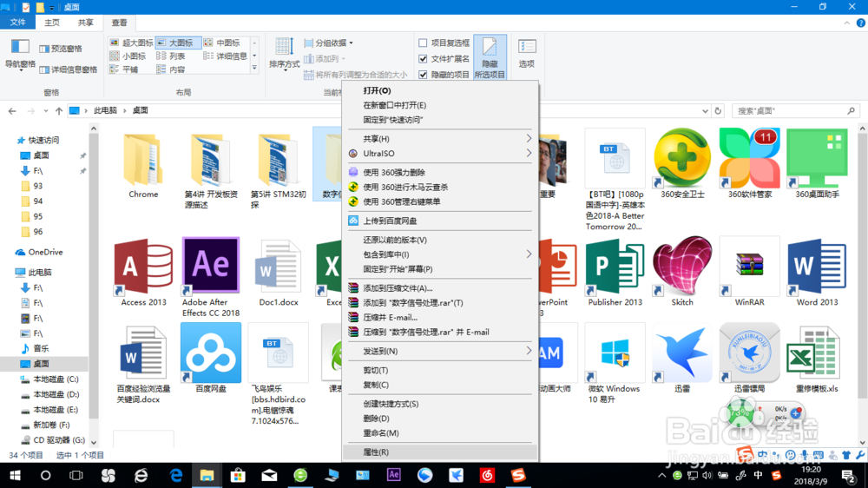Screen dimensions: 868x488
Task: Select the Skitch shortcut icon
Action: (x=682, y=266)
